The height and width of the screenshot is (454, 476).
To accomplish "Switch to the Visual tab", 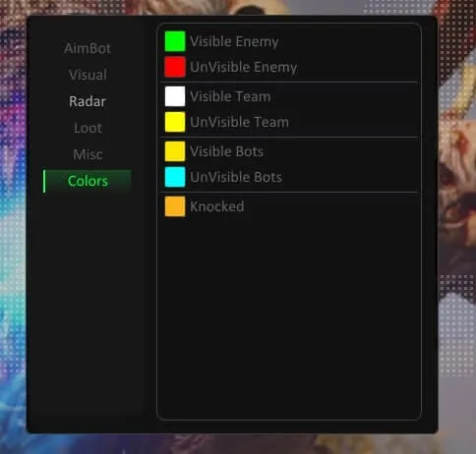I will [x=88, y=75].
